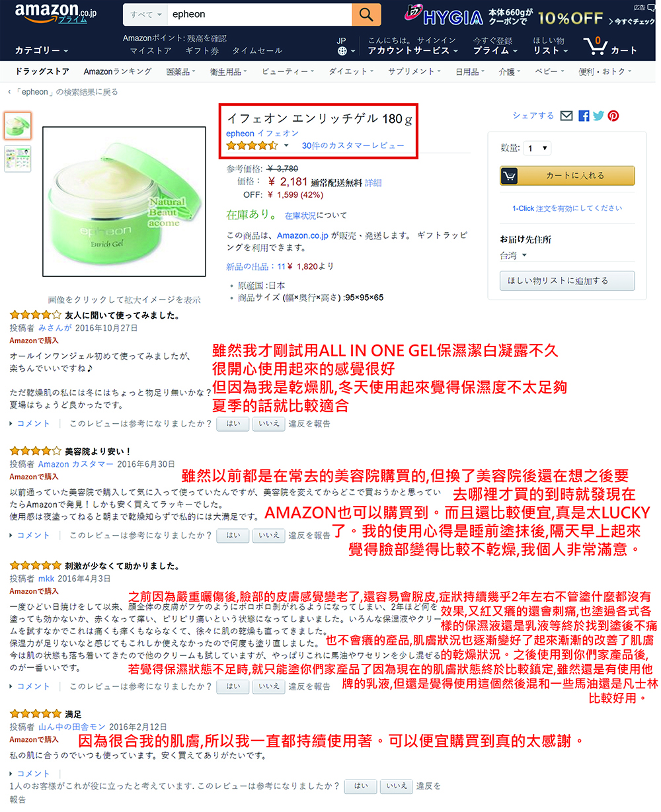Viewport: 661px width, 812px height.
Task: Expand the star rating breakdown arrow
Action: 286,145
